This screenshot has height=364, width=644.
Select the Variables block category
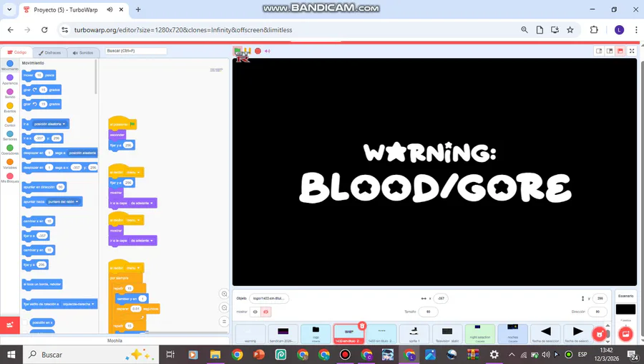click(x=10, y=163)
